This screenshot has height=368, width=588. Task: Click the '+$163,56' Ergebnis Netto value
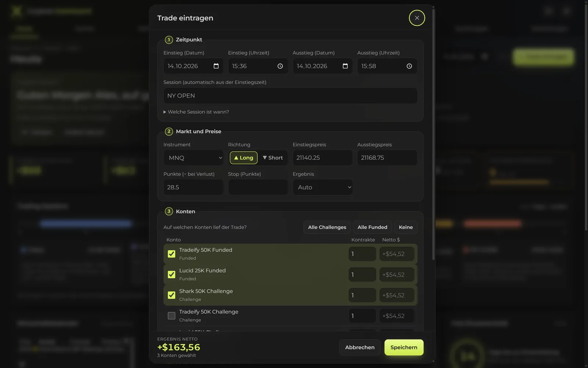(x=179, y=347)
